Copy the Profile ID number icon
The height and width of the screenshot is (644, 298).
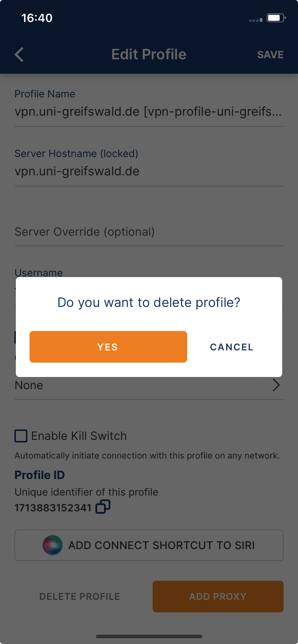pyautogui.click(x=103, y=507)
